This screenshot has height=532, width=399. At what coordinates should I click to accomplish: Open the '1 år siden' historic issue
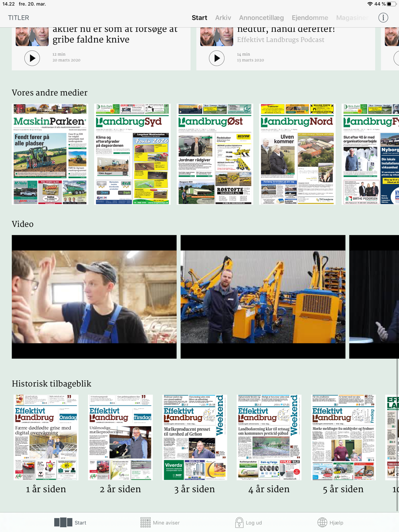[46, 437]
